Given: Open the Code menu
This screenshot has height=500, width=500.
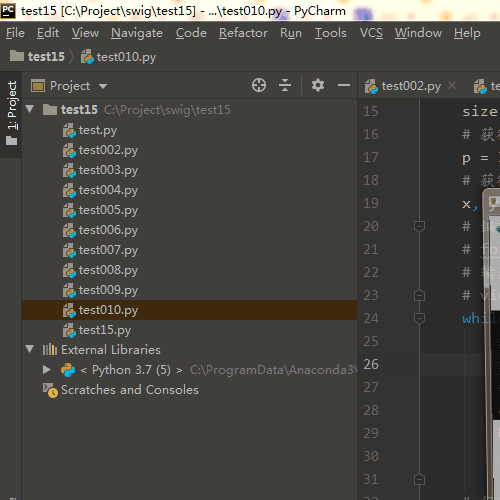Looking at the screenshot, I should point(191,33).
